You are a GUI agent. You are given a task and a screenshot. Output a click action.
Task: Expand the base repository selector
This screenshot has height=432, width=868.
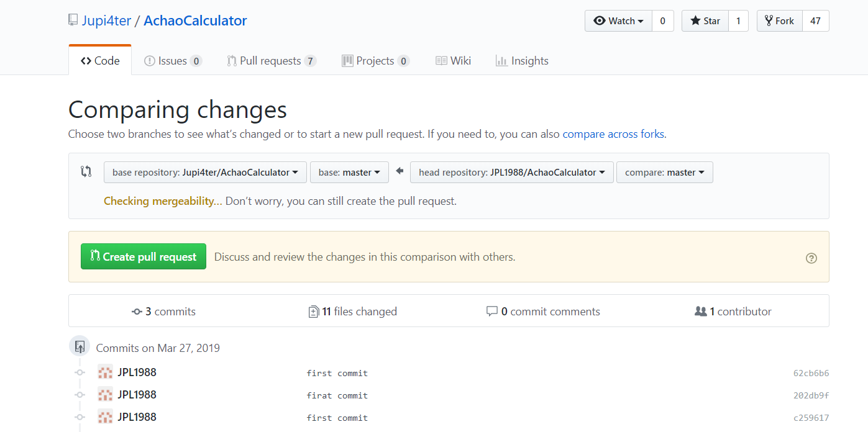205,173
